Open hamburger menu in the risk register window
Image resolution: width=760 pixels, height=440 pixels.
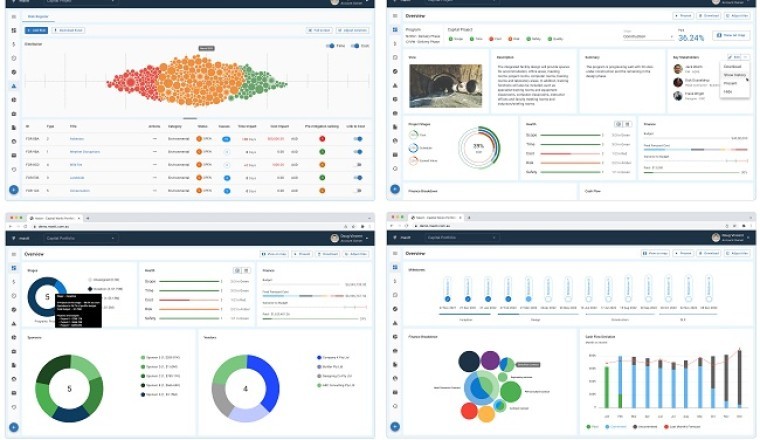tap(14, 17)
